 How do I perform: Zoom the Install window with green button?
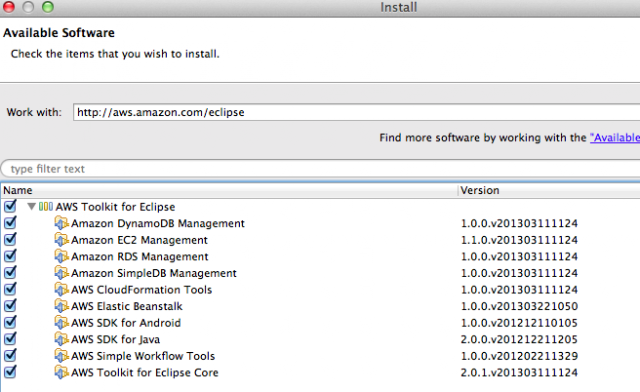coord(48,7)
